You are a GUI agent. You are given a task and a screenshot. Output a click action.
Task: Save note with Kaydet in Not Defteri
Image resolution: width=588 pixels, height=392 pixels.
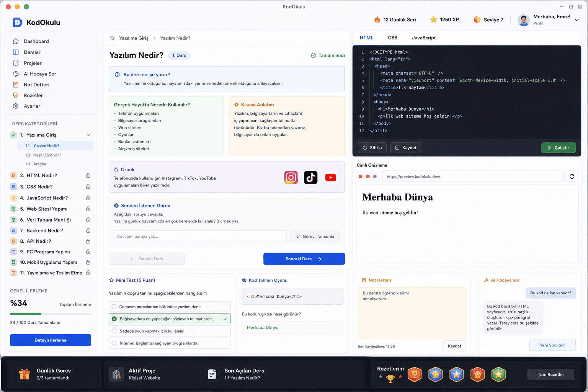[454, 346]
